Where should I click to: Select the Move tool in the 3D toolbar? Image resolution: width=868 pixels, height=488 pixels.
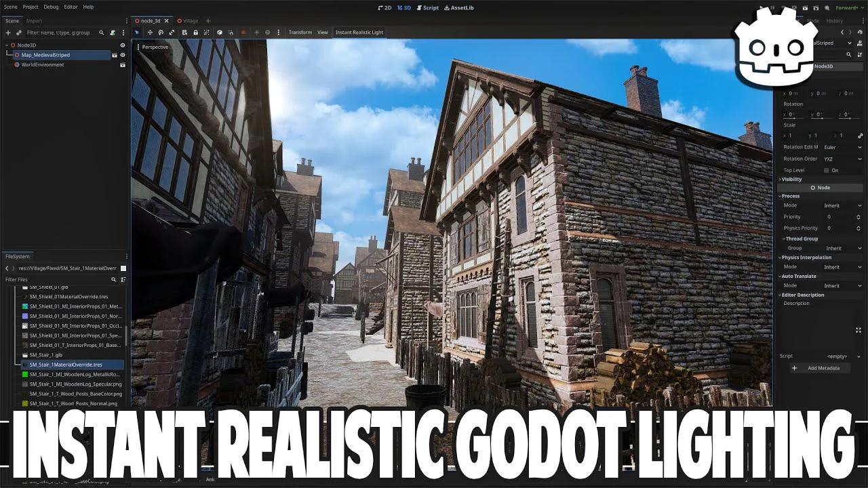150,32
